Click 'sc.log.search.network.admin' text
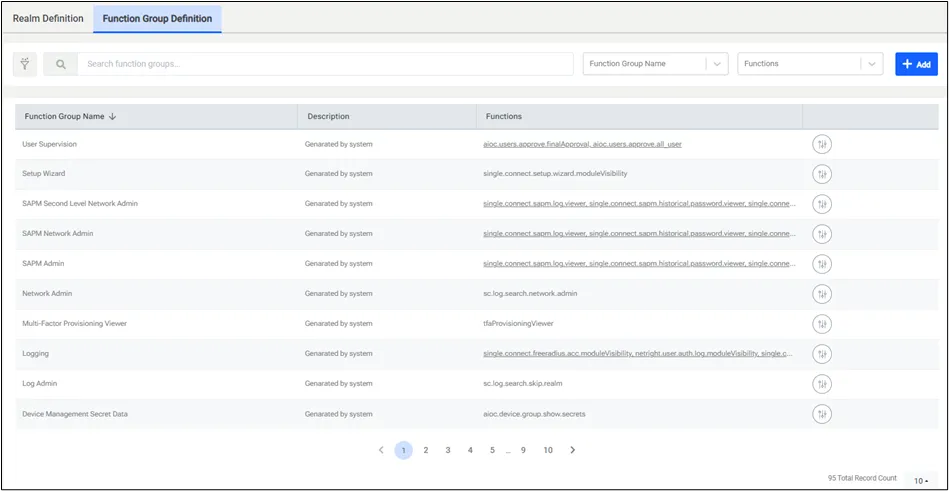 (530, 293)
